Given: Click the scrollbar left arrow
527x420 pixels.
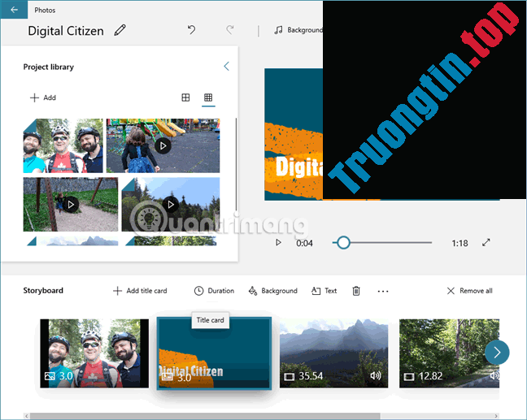Looking at the screenshot, I should [x=27, y=416].
